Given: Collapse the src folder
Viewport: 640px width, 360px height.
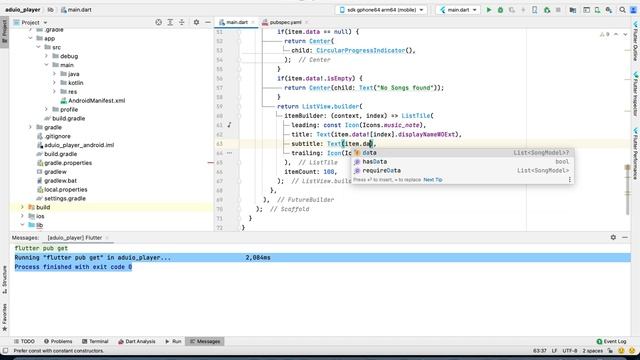Looking at the screenshot, I should 38,47.
